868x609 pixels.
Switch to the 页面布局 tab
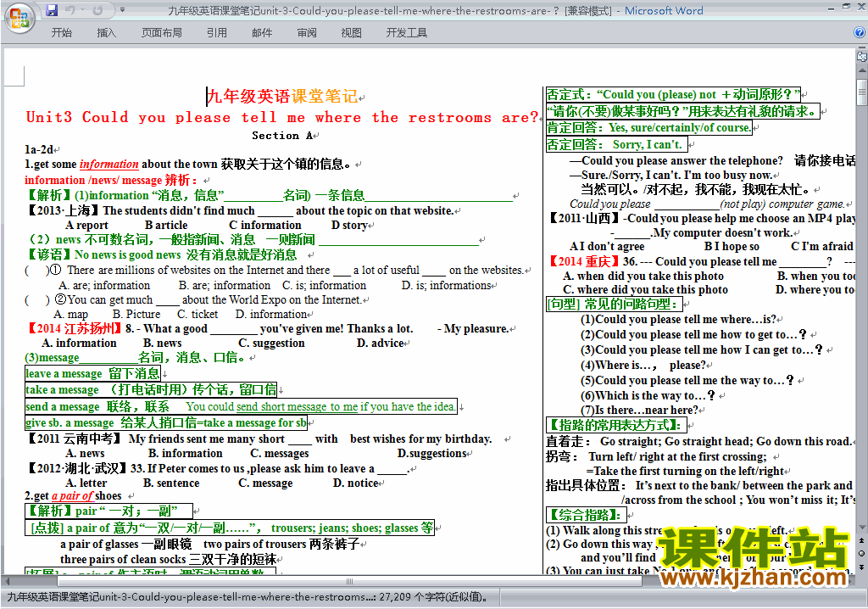pyautogui.click(x=162, y=33)
